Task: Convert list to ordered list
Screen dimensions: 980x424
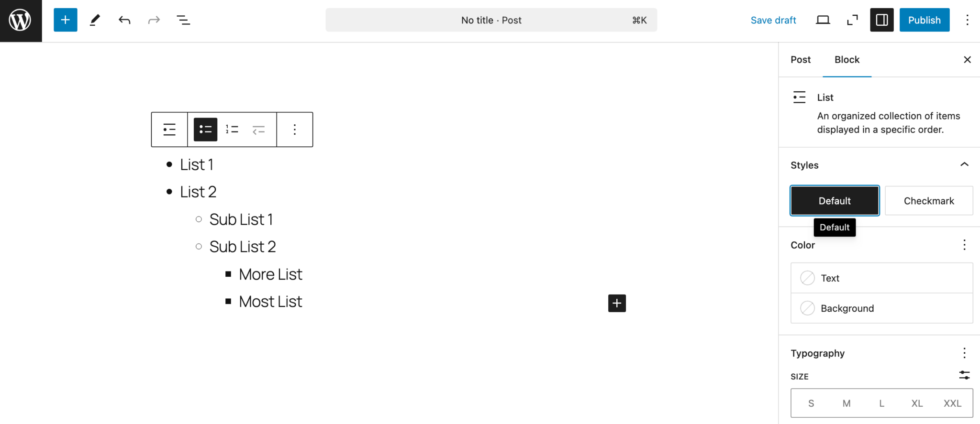Action: click(232, 129)
